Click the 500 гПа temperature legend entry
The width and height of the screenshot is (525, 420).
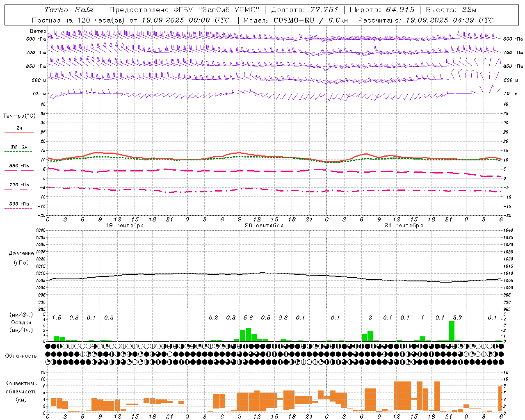pyautogui.click(x=19, y=204)
